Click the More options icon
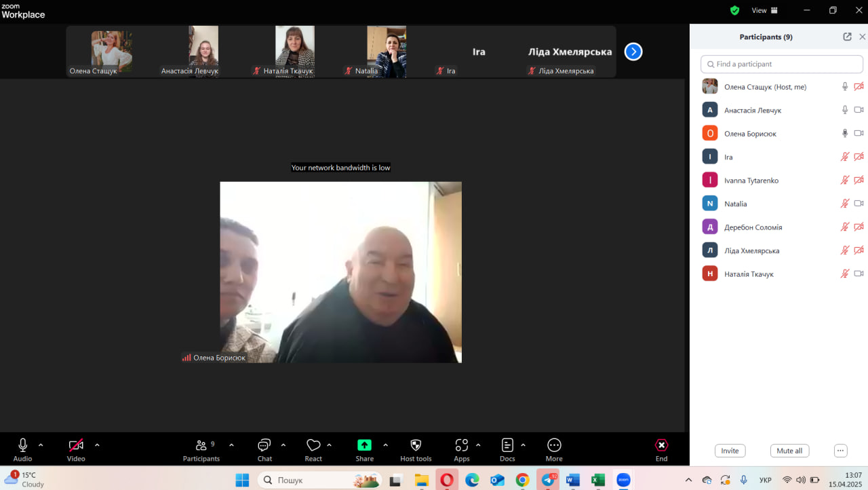 554,446
